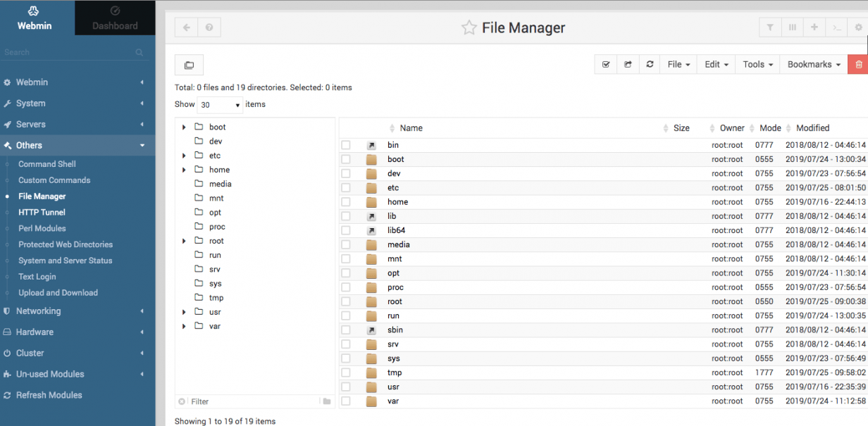The image size is (868, 426).
Task: Expand the boot node in tree
Action: click(x=184, y=127)
